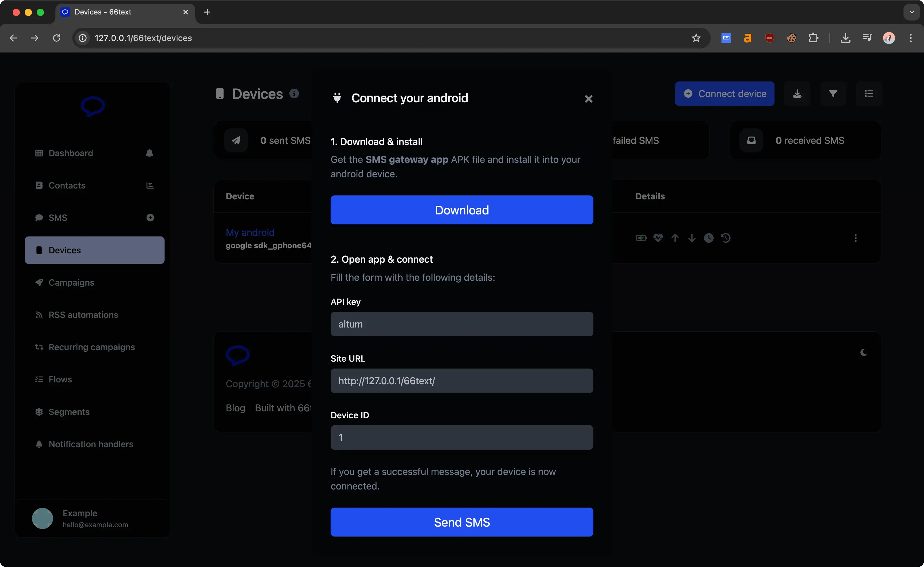Click the My android device link
924x567 pixels.
250,233
